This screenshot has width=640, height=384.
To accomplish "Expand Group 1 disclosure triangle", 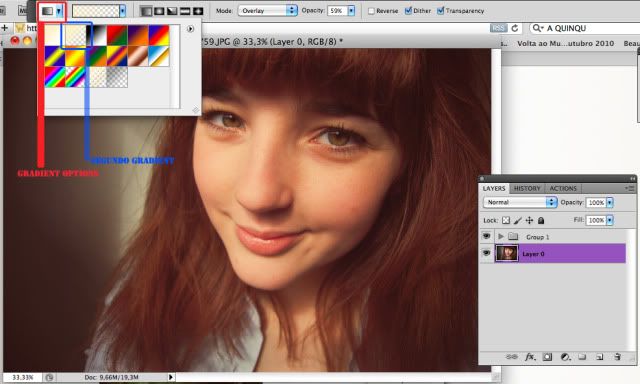I will (x=501, y=236).
